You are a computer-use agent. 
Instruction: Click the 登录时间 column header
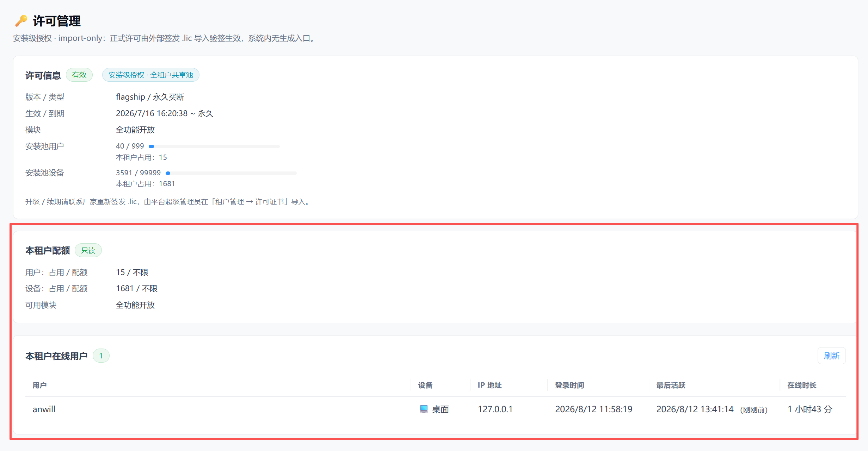pos(570,385)
